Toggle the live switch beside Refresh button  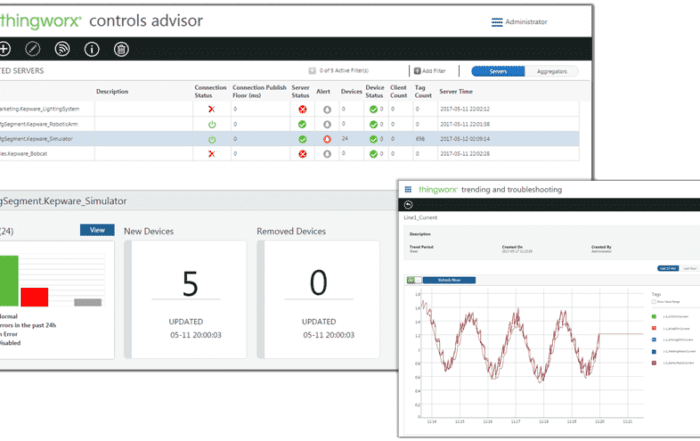[x=414, y=280]
